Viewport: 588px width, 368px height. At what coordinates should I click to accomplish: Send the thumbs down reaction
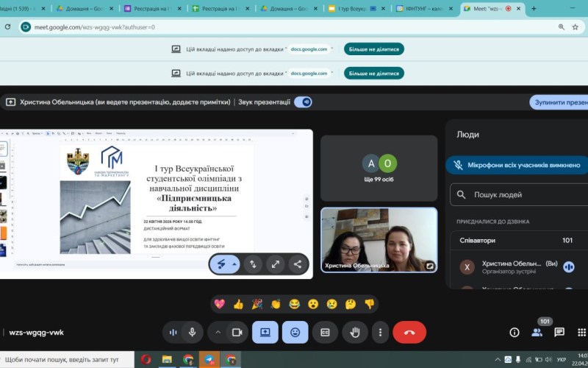pos(370,304)
